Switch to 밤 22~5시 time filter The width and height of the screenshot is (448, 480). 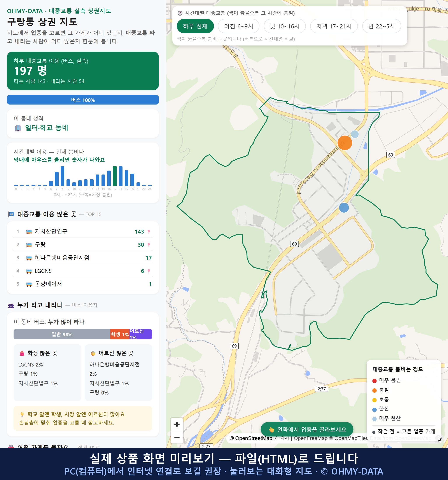[x=381, y=26]
